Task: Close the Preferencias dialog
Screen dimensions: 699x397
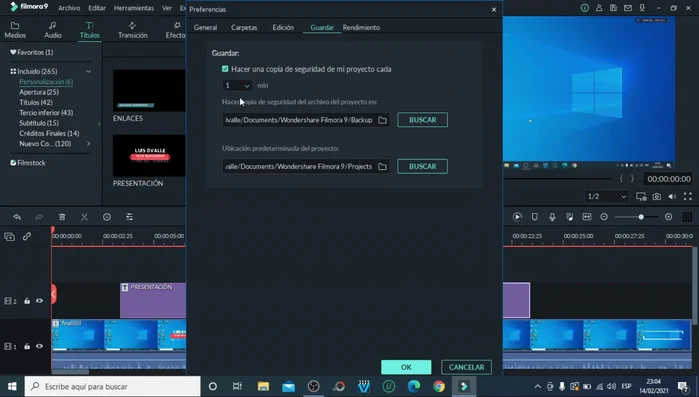Action: point(494,9)
